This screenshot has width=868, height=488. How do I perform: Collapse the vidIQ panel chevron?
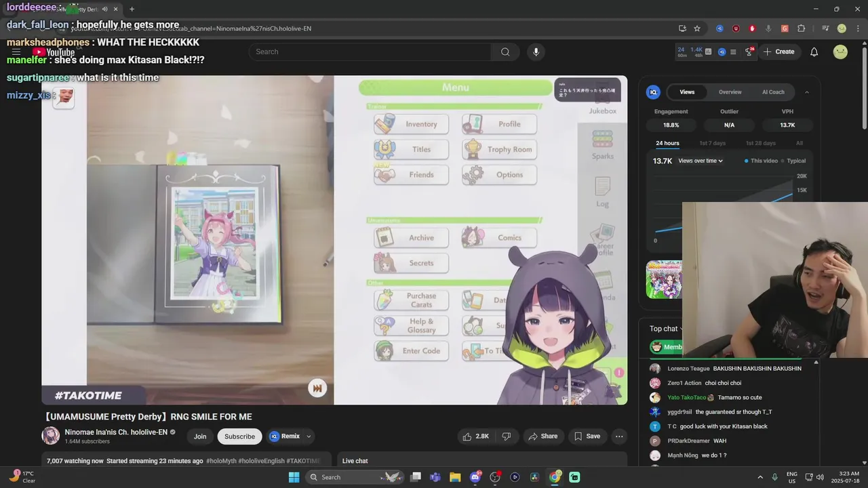(x=806, y=92)
